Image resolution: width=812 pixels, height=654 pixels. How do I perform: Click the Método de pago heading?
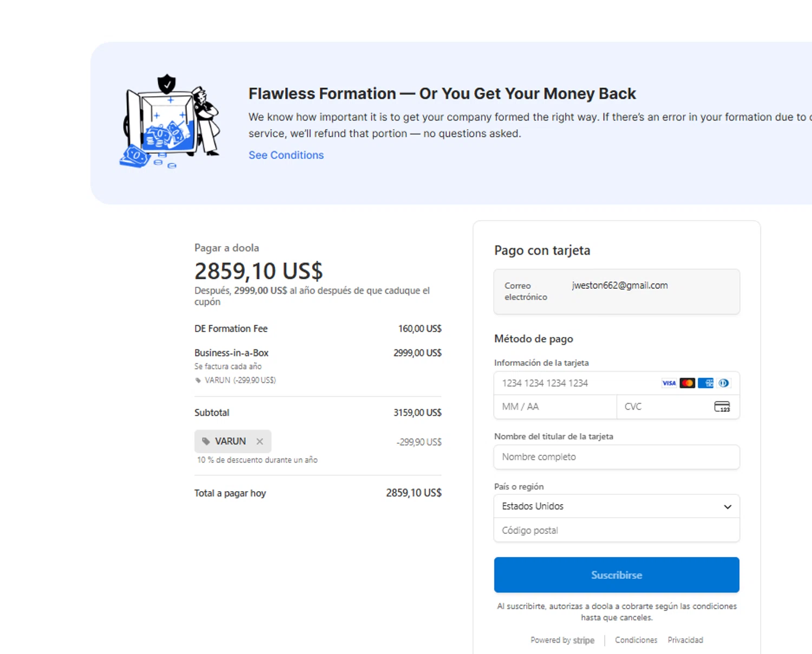(533, 339)
